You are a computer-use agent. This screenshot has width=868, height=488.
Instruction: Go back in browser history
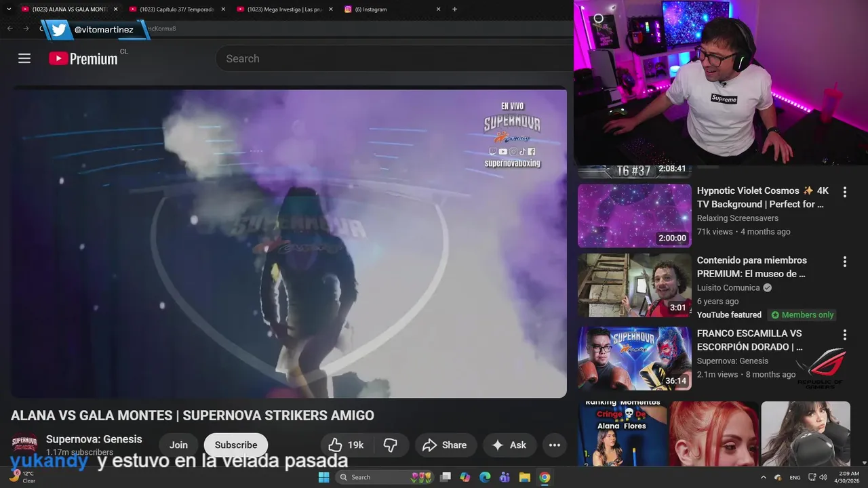[x=9, y=28]
